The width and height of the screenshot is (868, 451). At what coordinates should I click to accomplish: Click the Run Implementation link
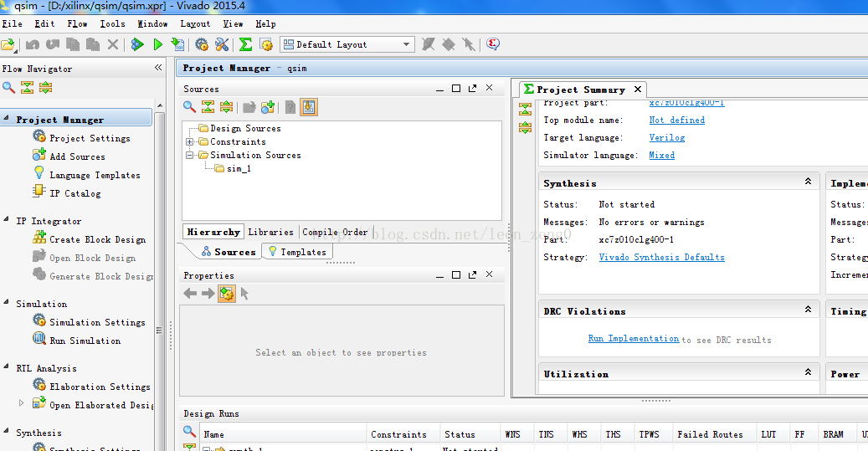click(x=634, y=339)
